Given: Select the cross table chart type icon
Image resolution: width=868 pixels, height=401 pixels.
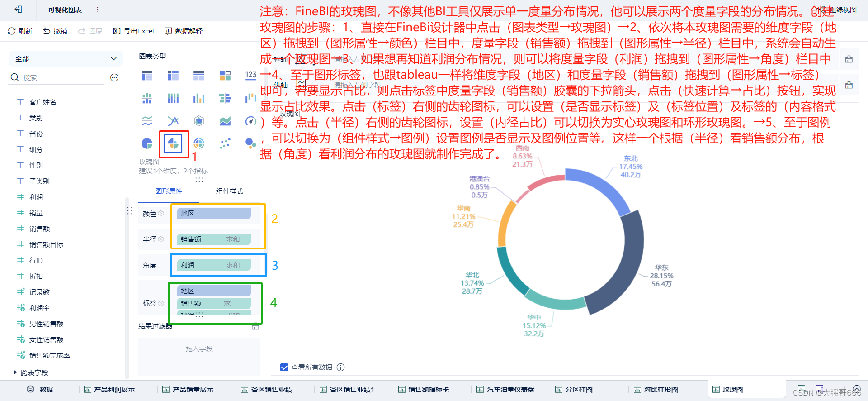Looking at the screenshot, I should [173, 75].
